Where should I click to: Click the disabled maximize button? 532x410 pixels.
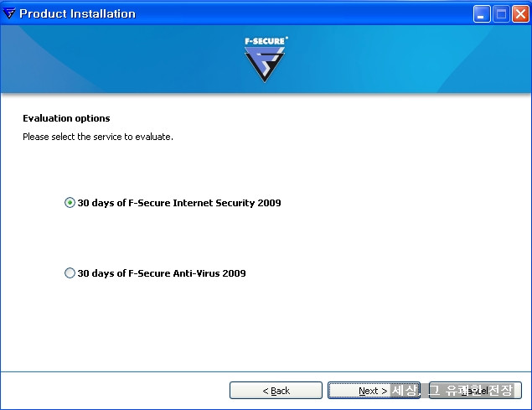coord(501,14)
